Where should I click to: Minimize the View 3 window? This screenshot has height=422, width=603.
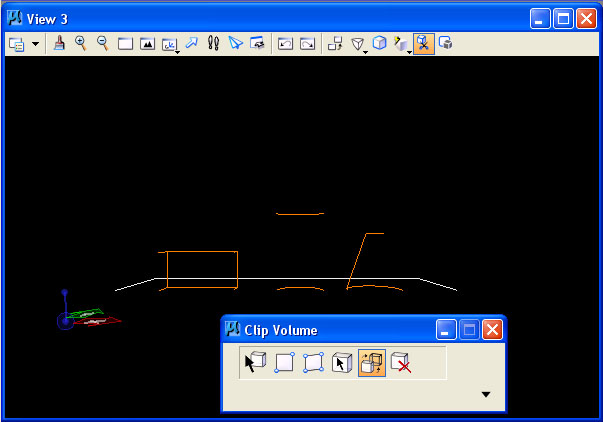[540, 18]
